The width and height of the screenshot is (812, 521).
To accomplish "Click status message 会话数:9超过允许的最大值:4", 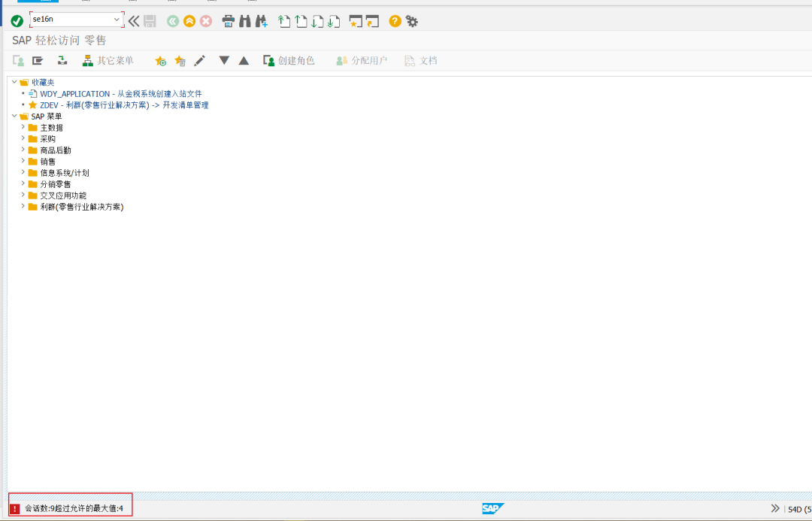I will 74,508.
